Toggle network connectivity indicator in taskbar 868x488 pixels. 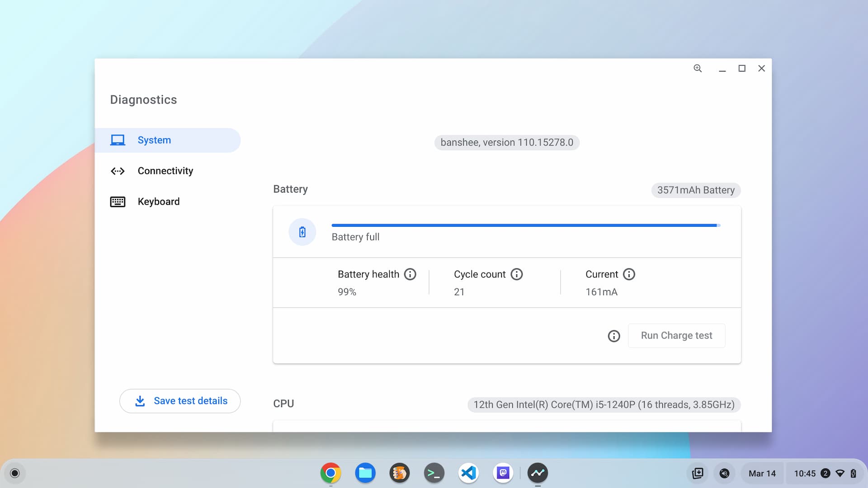point(840,473)
